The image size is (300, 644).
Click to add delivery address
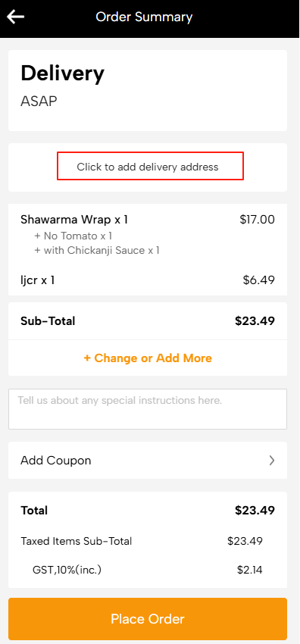[148, 167]
